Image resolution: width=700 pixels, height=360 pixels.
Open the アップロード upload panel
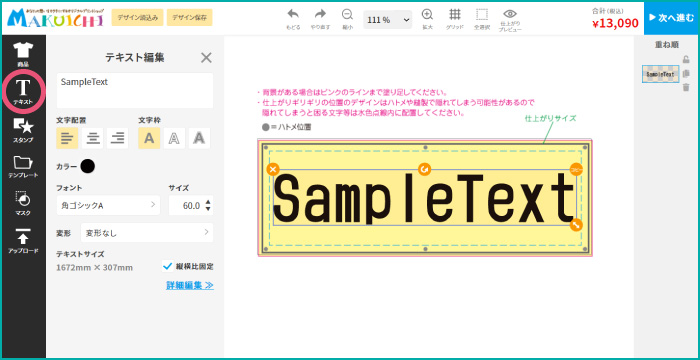point(23,241)
